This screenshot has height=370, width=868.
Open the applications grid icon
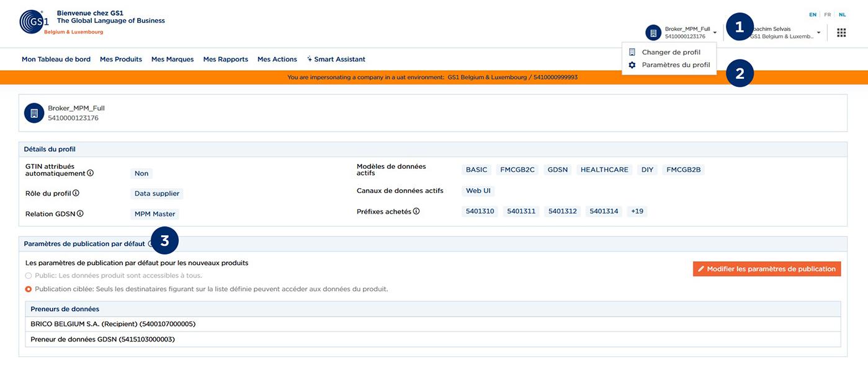841,32
